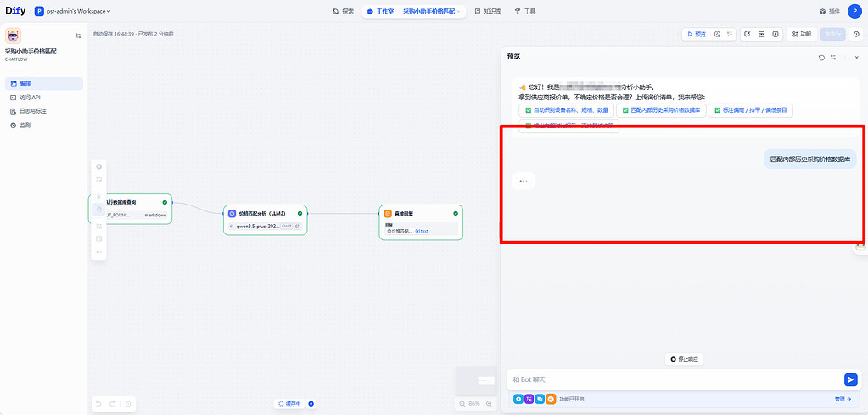This screenshot has height=415, width=868.
Task: Switch to the 工作室 tab
Action: click(x=380, y=11)
